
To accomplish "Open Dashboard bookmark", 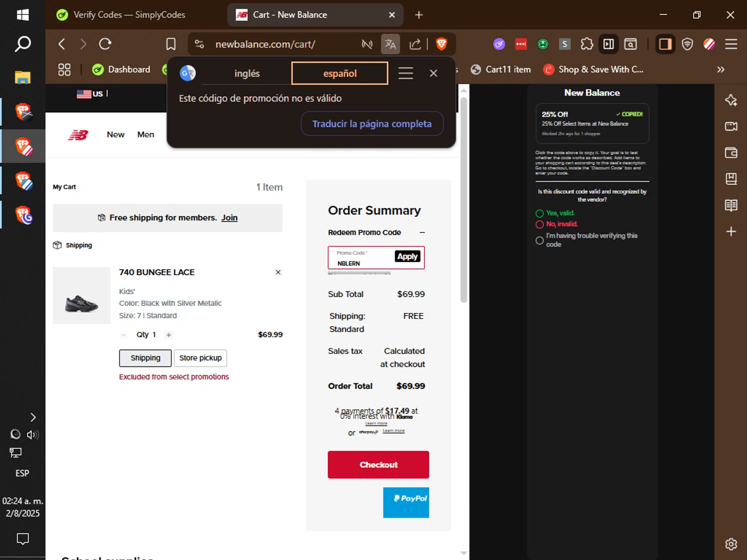I will click(x=122, y=70).
